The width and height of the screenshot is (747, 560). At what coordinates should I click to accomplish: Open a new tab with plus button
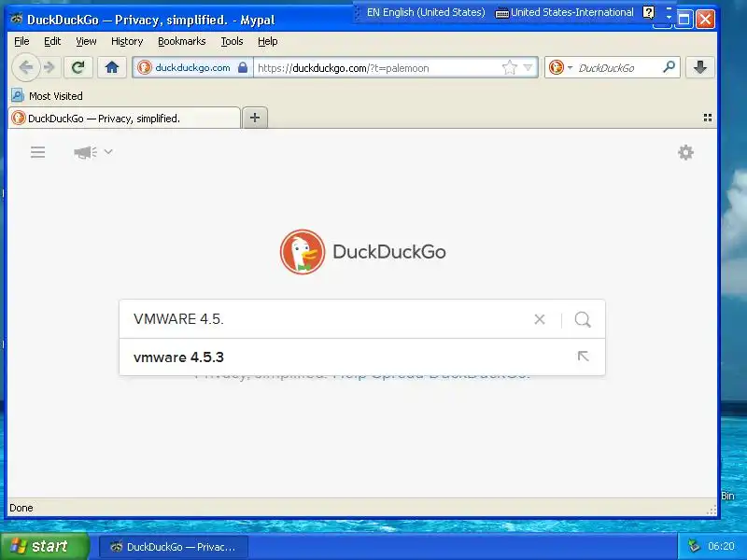pyautogui.click(x=255, y=118)
